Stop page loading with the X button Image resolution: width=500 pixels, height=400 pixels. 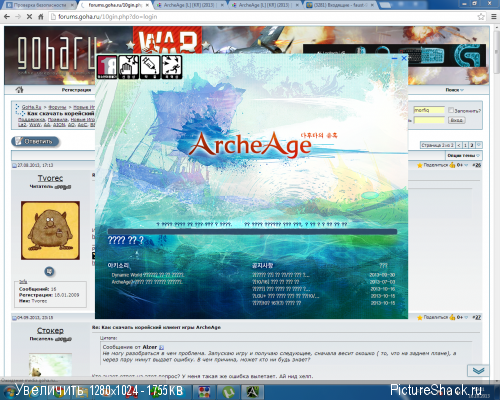click(x=29, y=16)
